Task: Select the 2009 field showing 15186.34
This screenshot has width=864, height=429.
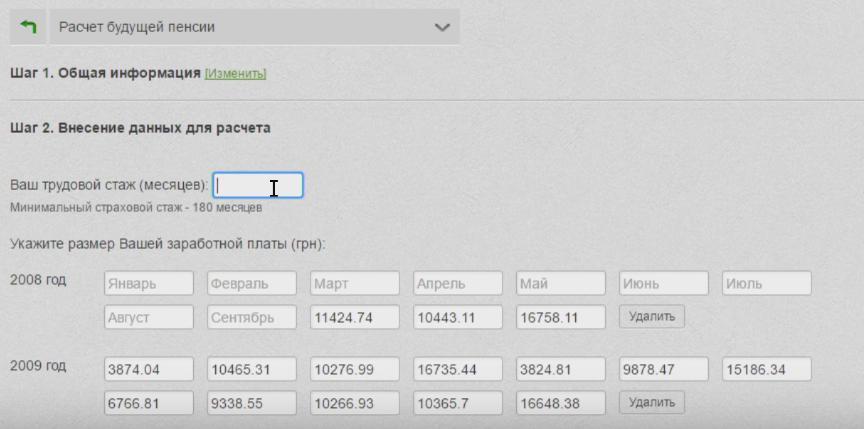Action: point(767,369)
